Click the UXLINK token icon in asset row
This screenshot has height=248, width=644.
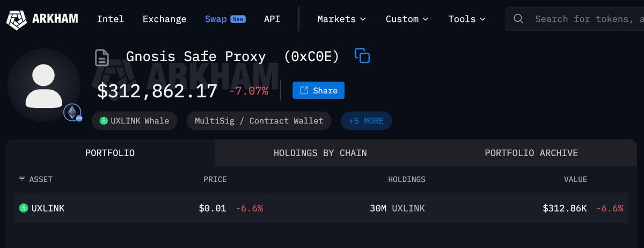pos(23,208)
